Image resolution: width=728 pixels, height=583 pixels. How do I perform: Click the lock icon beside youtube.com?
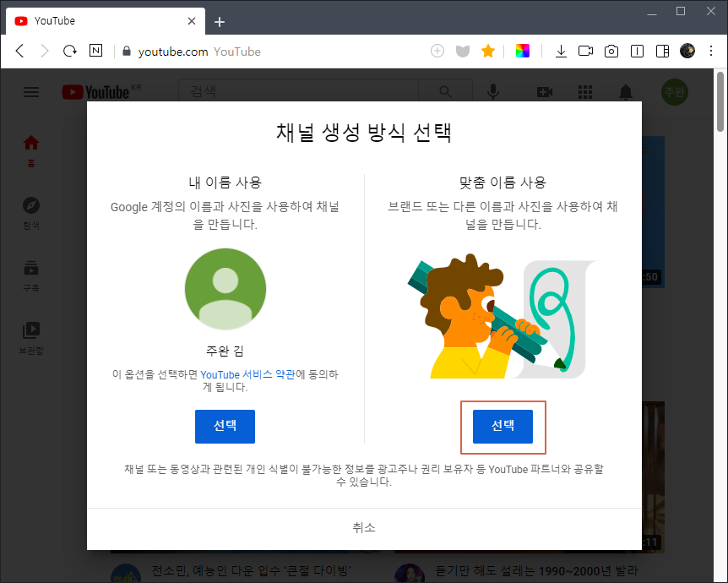[x=127, y=51]
